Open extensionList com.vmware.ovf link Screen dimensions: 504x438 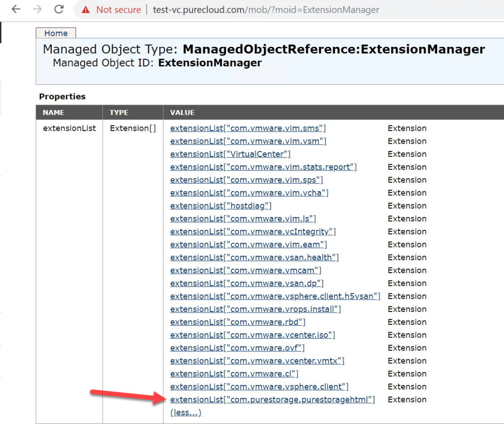(x=237, y=348)
